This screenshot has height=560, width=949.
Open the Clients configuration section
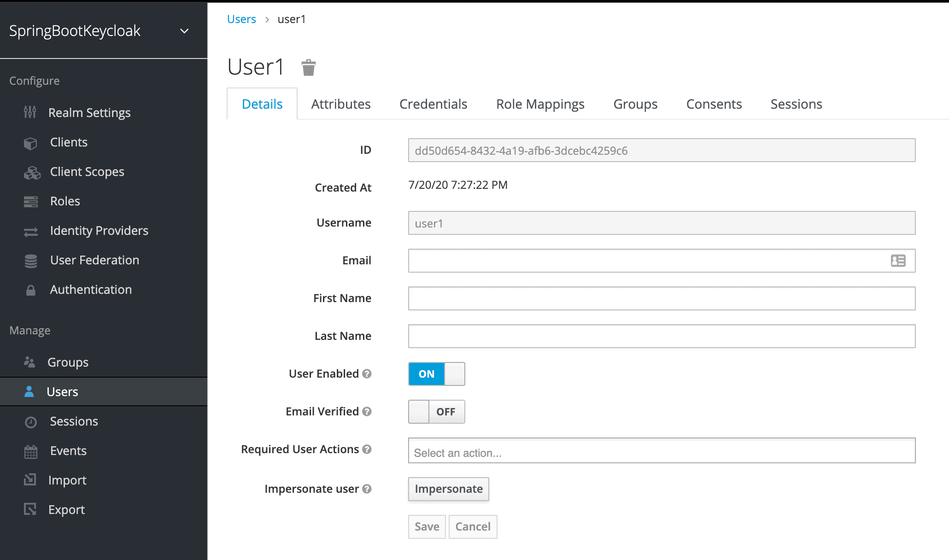point(68,141)
